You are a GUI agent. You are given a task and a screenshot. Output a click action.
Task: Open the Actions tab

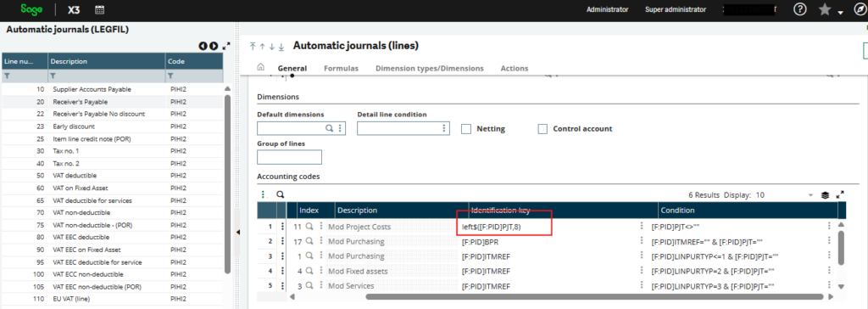tap(515, 68)
